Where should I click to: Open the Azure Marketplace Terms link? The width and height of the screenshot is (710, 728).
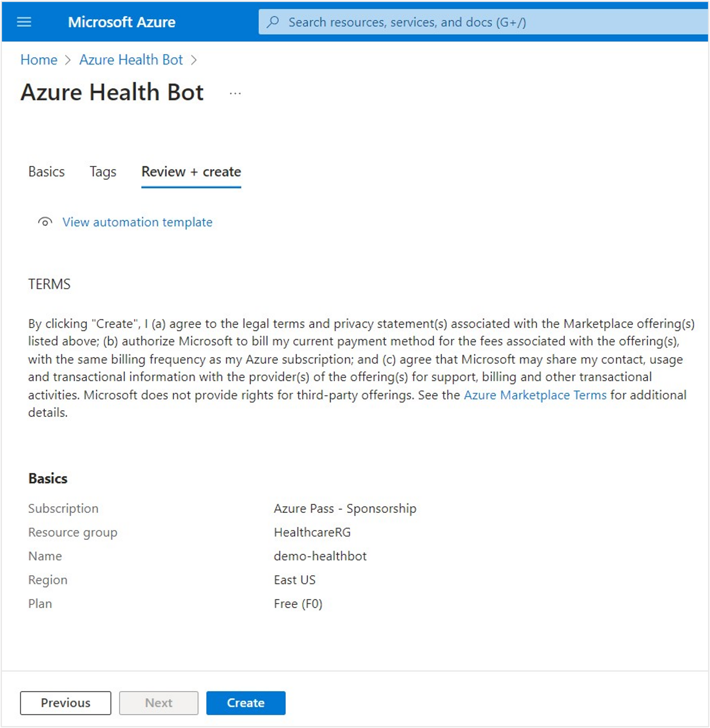click(x=535, y=395)
